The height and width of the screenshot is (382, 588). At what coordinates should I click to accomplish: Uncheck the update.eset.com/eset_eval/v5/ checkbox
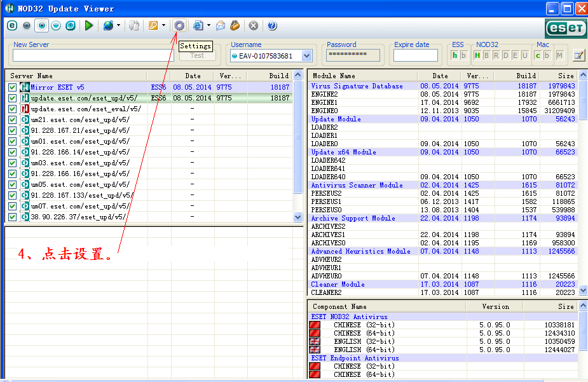(x=12, y=109)
